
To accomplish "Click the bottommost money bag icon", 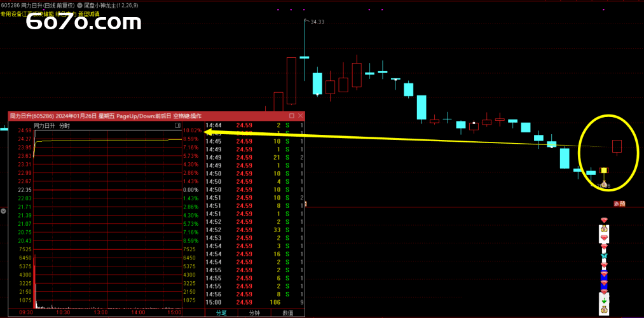I will click(x=604, y=310).
